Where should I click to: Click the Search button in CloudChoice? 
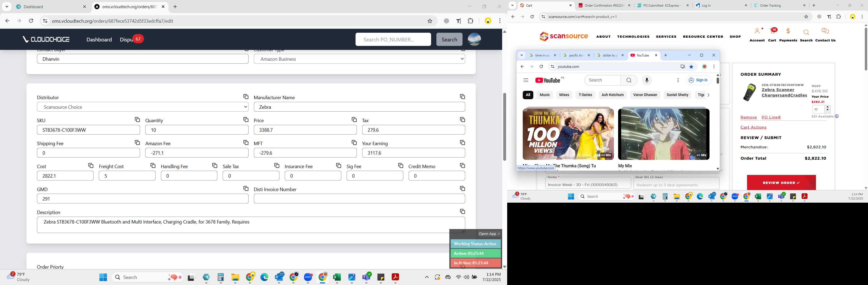coord(449,39)
